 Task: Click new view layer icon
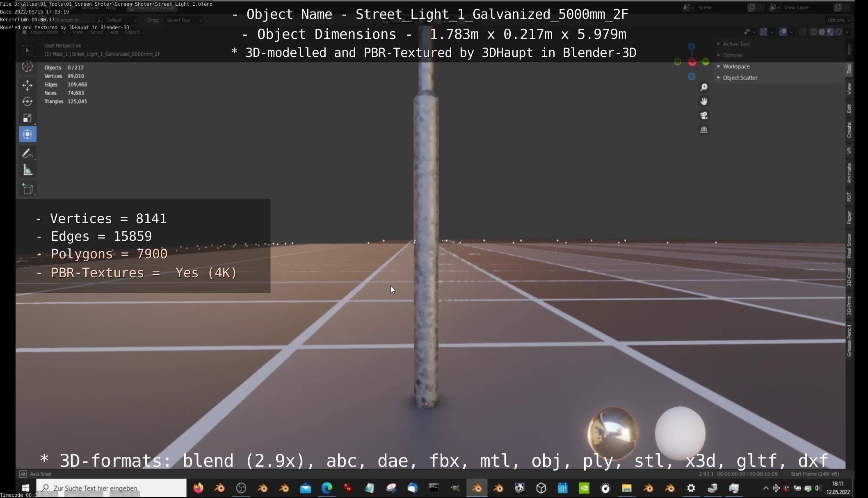(x=838, y=7)
